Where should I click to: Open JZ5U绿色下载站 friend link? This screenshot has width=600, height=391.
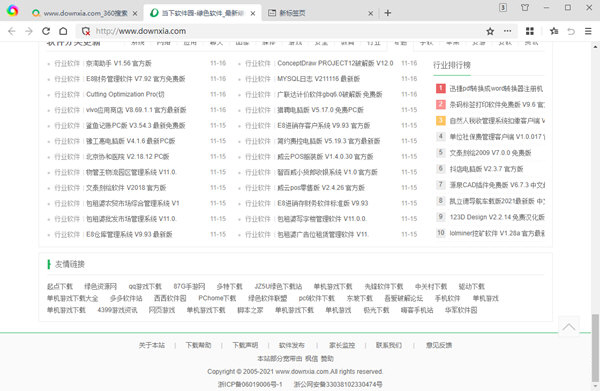coord(278,287)
